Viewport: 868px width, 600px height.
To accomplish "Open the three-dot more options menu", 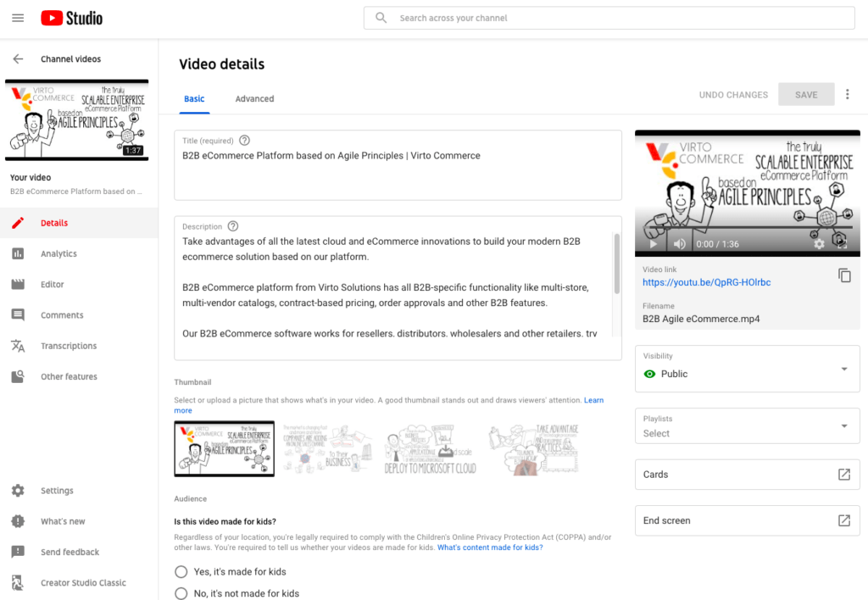I will (847, 95).
